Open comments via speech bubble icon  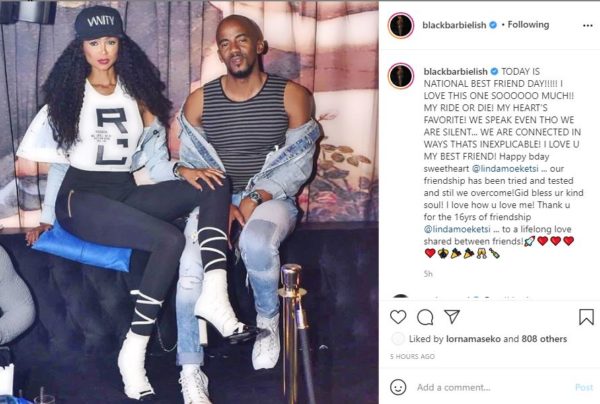[425, 317]
